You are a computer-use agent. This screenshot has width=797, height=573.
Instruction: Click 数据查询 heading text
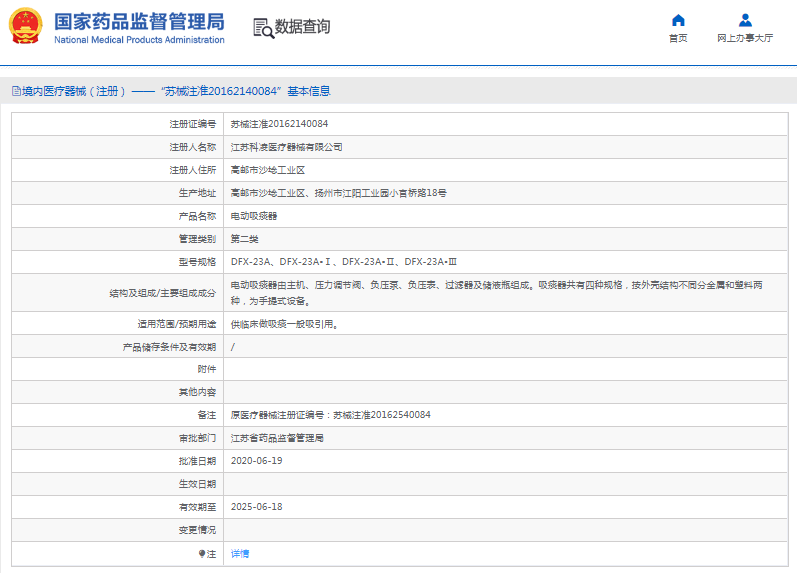pyautogui.click(x=302, y=26)
